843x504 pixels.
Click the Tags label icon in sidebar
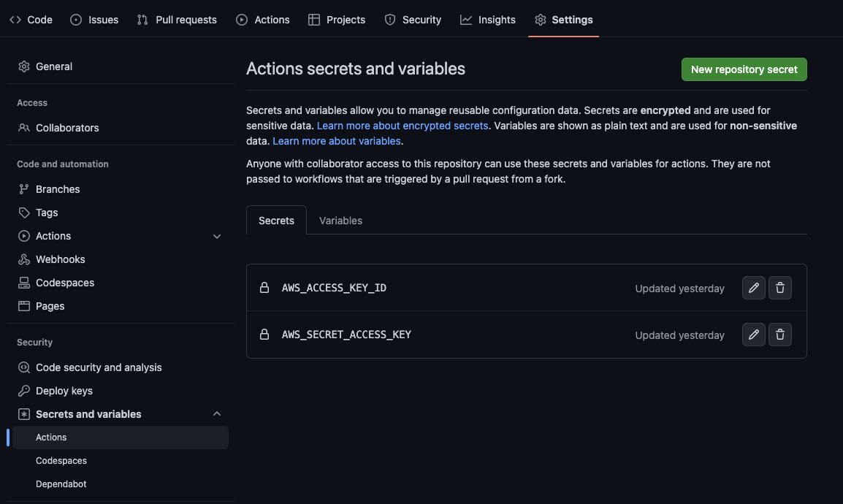click(23, 212)
